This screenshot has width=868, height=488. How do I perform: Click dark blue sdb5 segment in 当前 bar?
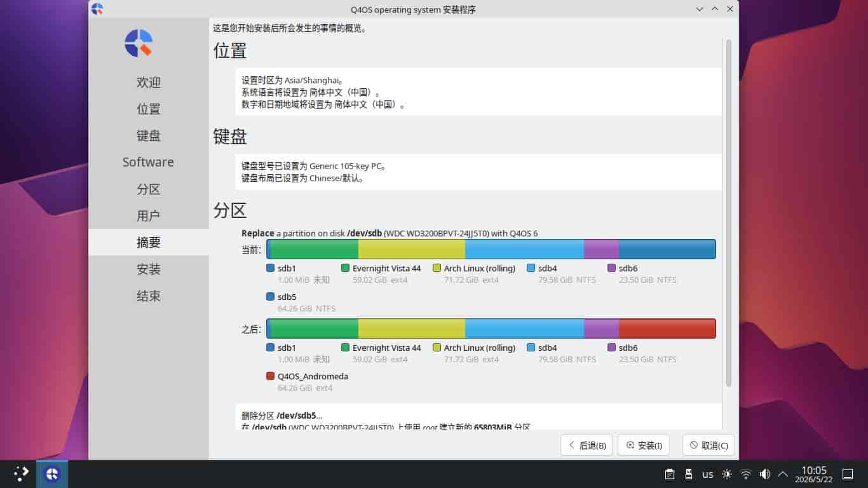point(667,249)
